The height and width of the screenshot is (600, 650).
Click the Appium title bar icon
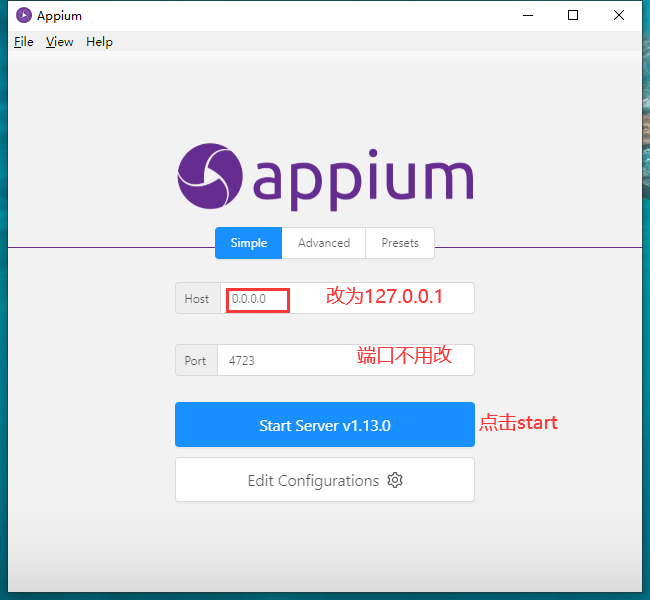tap(24, 15)
